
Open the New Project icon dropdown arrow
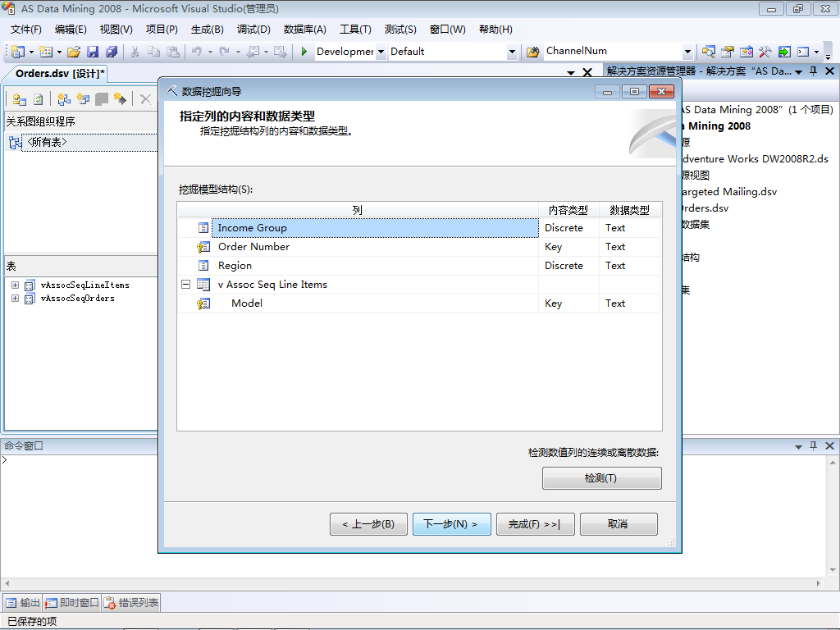32,52
